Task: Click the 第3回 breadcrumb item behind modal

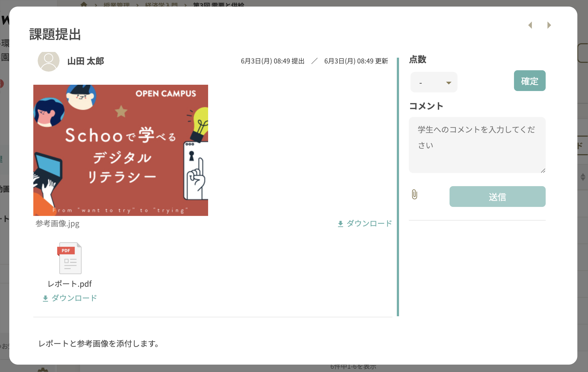Action: pyautogui.click(x=219, y=5)
